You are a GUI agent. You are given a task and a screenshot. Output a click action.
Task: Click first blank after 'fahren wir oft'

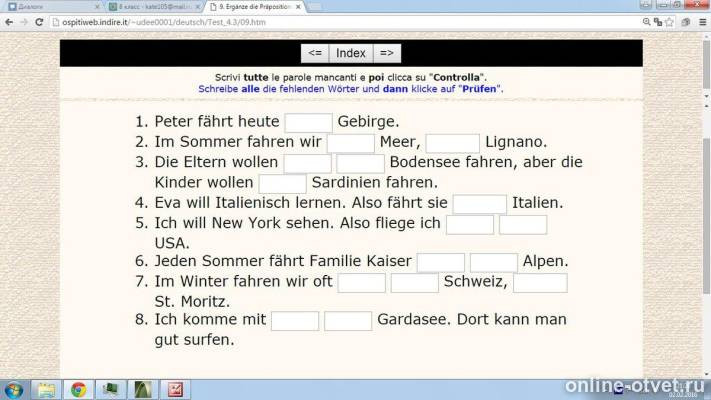tap(362, 283)
